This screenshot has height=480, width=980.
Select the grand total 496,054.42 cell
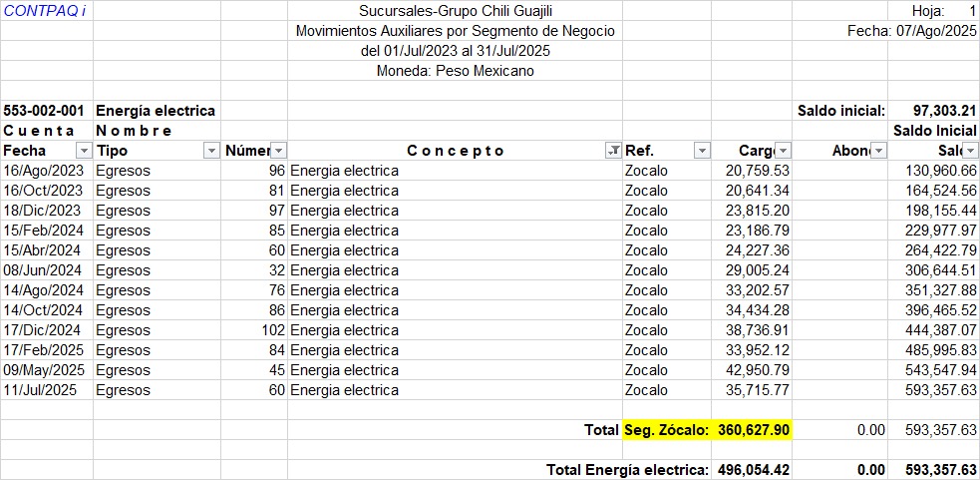[x=752, y=470]
